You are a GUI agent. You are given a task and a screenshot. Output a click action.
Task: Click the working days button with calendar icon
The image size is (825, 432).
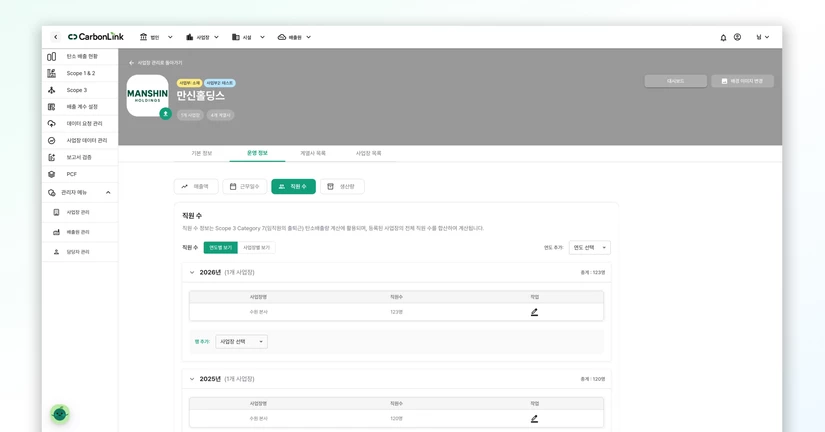coord(245,186)
